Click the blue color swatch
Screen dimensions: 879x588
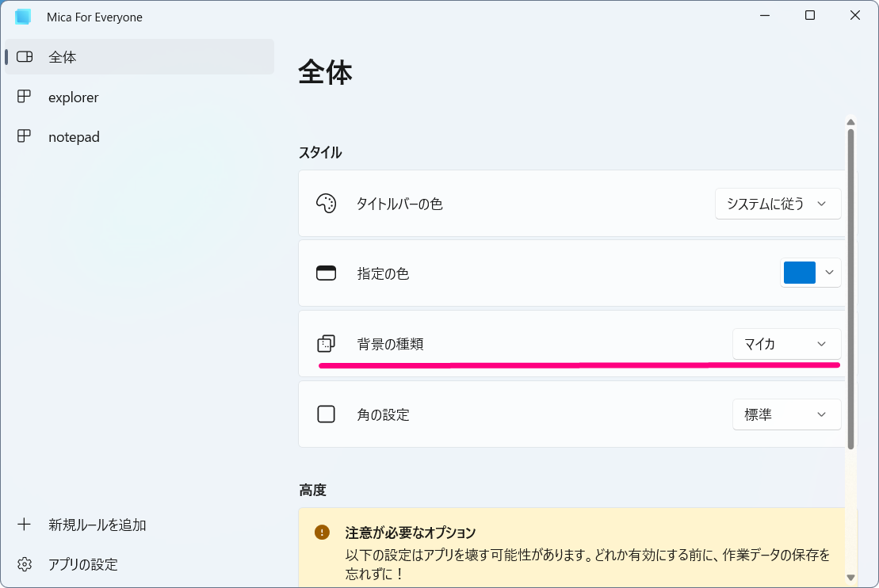(x=800, y=273)
